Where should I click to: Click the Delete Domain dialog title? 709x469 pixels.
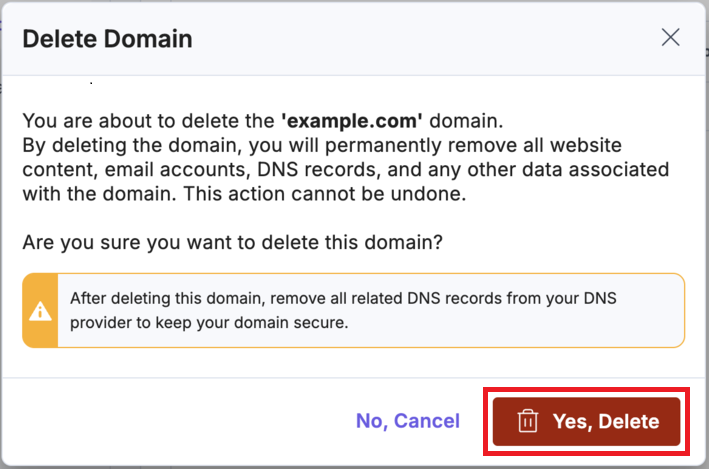coord(107,39)
